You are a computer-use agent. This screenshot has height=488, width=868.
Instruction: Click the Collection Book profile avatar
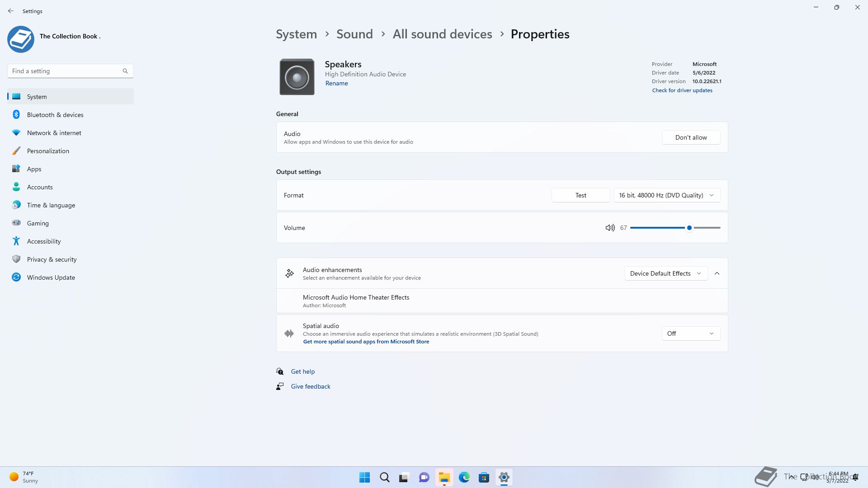click(x=21, y=39)
